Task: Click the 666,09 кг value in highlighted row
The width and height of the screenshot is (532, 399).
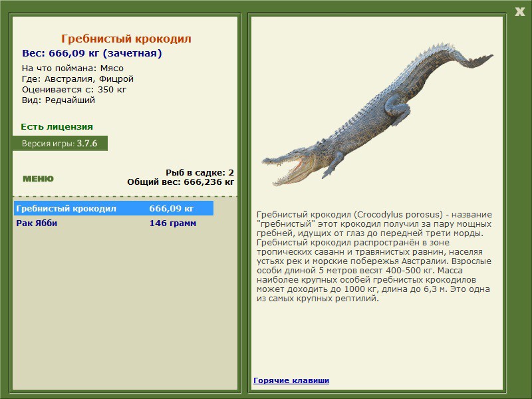Action: (172, 208)
